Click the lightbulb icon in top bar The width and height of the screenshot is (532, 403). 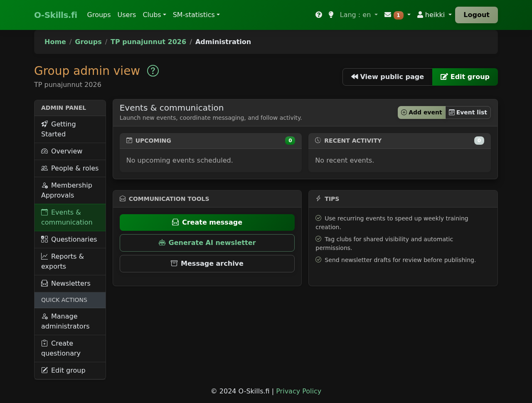[331, 15]
